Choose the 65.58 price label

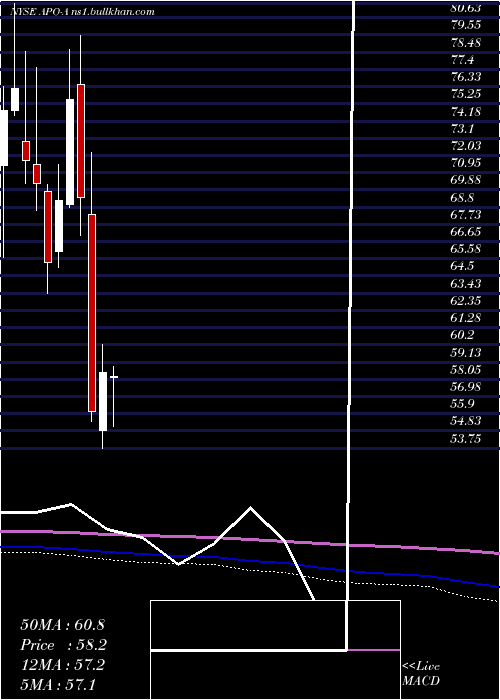pos(466,249)
